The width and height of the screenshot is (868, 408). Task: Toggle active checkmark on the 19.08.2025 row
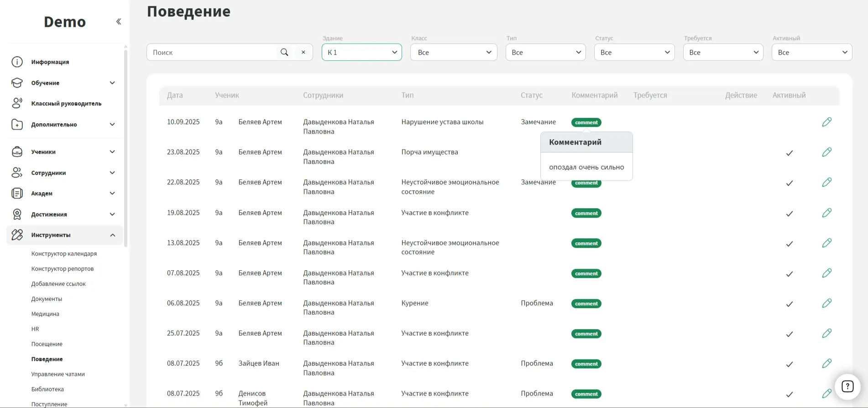tap(789, 214)
